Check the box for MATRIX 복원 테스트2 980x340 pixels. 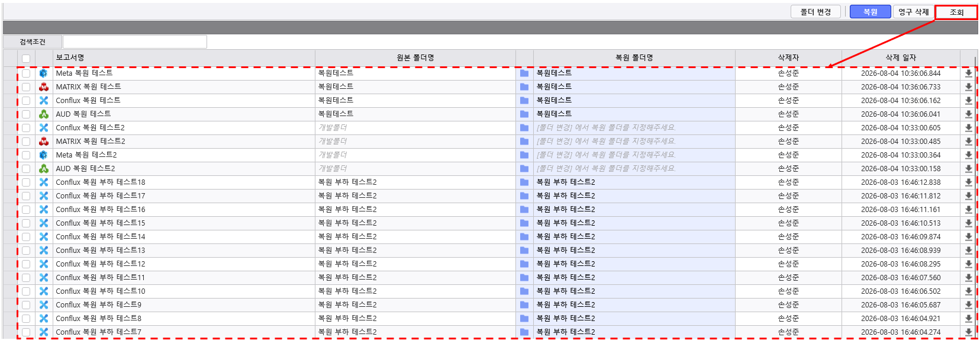26,142
